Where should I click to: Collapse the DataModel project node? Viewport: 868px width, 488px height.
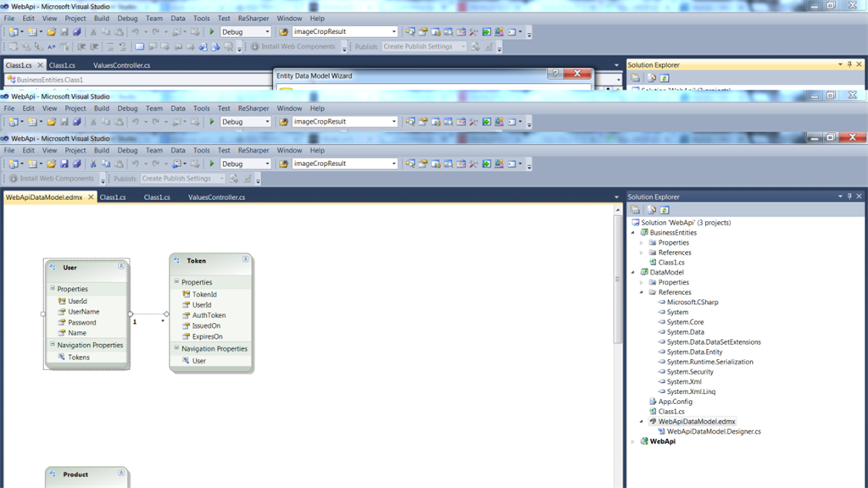[633, 272]
